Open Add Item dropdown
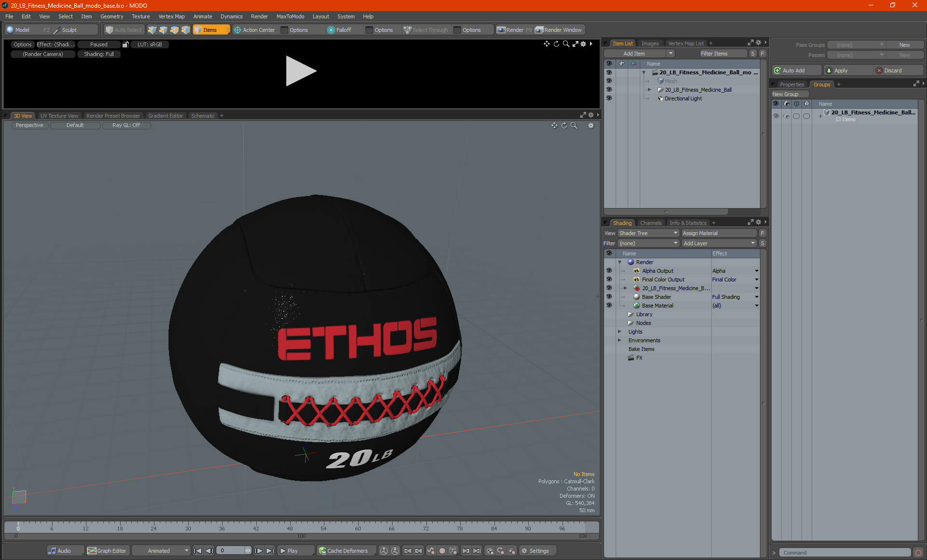Viewport: 927px width, 560px height. point(671,54)
